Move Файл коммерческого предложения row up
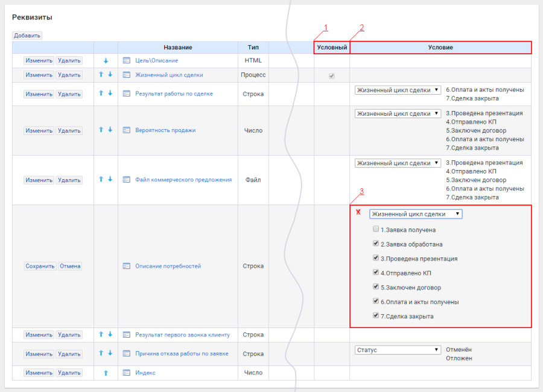Viewport: 543px width, 392px height. [101, 179]
